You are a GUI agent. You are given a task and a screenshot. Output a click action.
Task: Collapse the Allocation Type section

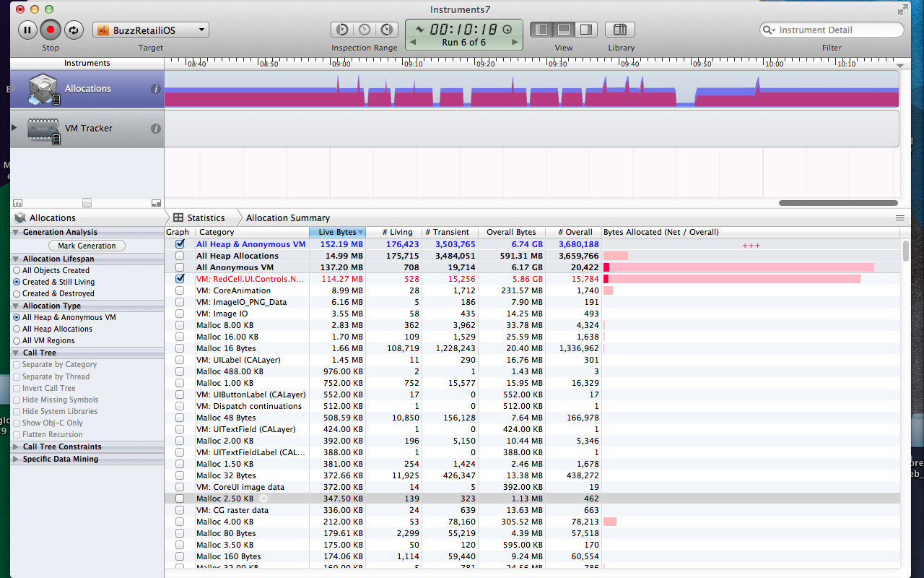(16, 306)
